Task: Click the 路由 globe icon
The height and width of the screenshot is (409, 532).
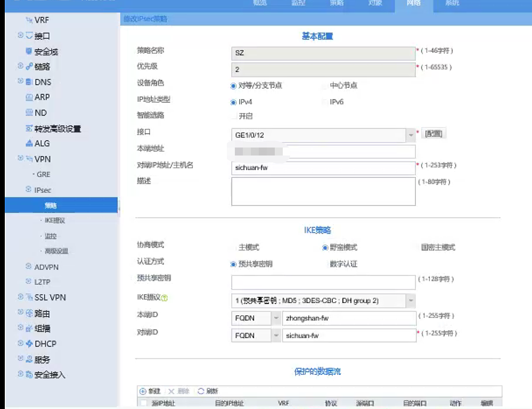Action: (x=29, y=313)
